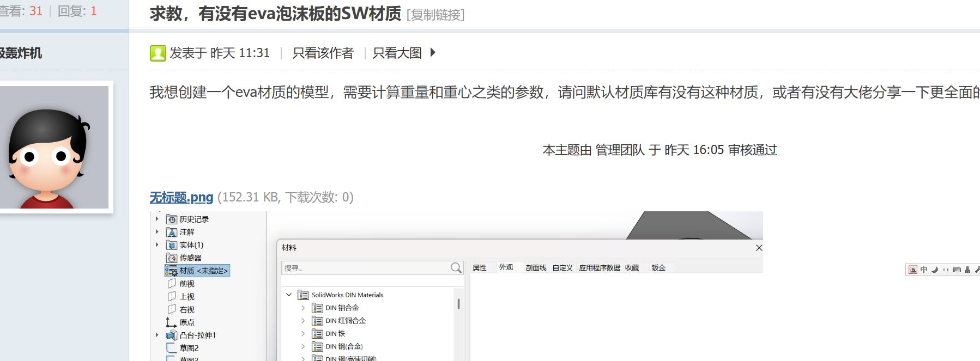Open the 剖面线 tab in material dialog
Image resolution: width=980 pixels, height=361 pixels.
(536, 268)
